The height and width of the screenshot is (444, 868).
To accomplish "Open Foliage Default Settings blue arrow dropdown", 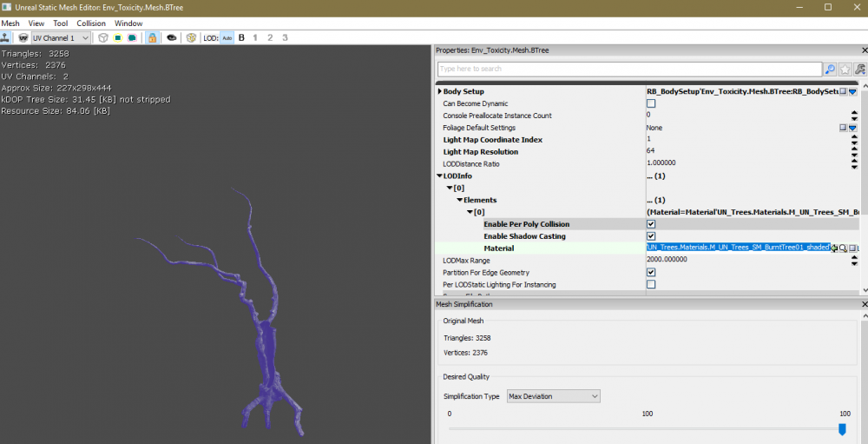I will pos(853,128).
